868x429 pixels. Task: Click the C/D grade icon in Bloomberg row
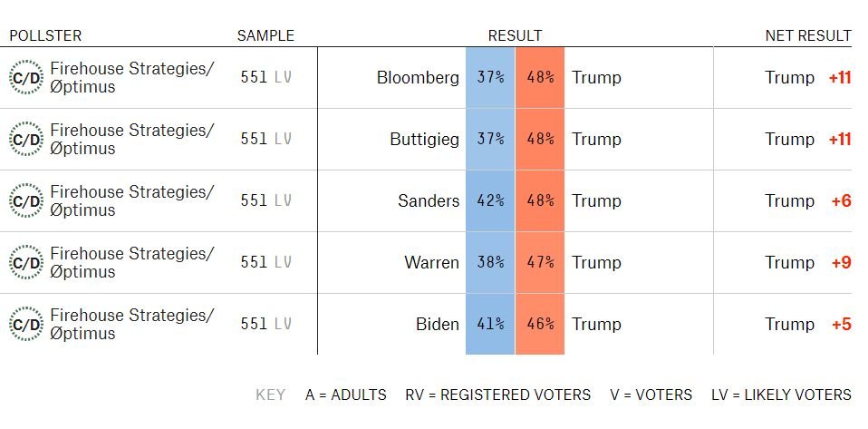[25, 78]
